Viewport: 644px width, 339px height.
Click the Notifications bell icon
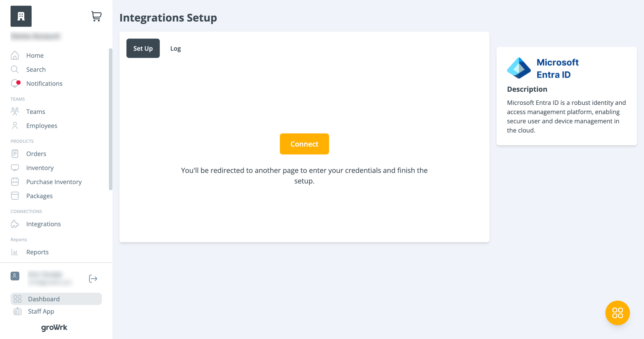15,83
